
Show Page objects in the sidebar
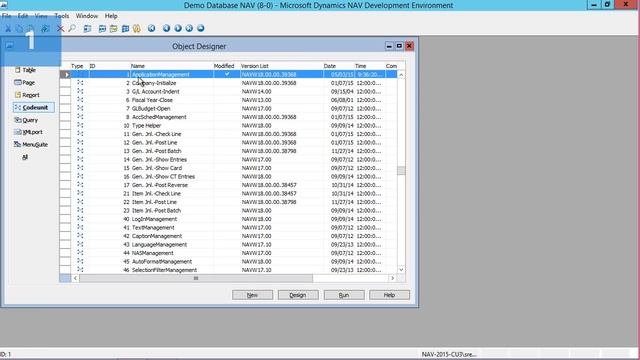(24, 82)
